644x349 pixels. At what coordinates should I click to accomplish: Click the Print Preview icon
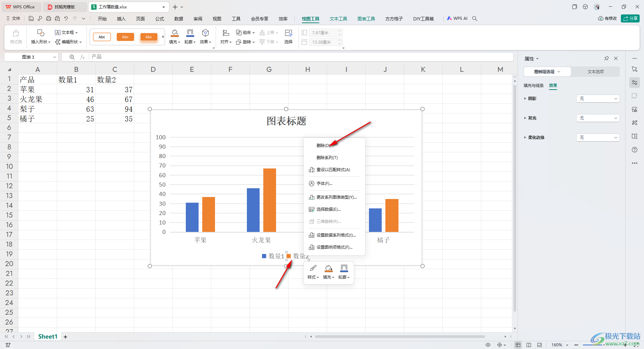57,19
